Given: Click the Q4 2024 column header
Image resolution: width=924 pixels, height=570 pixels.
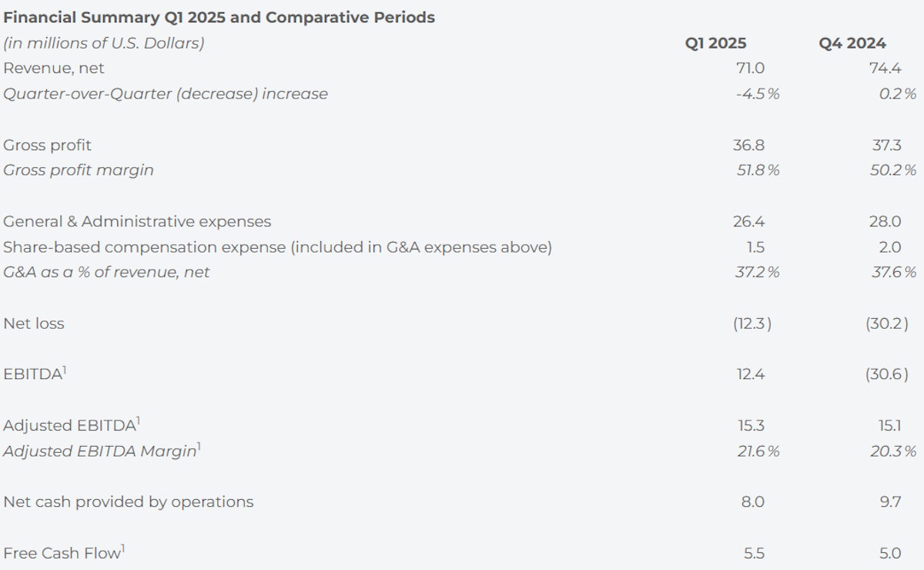Looking at the screenshot, I should tap(852, 43).
